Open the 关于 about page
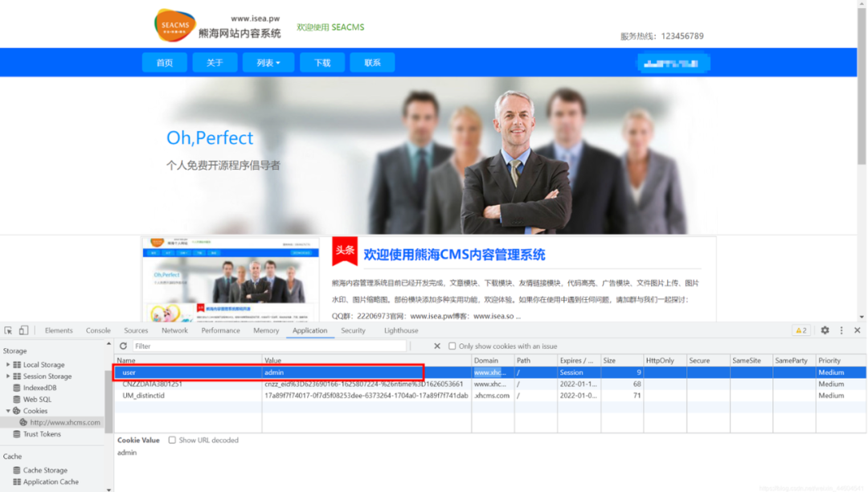The height and width of the screenshot is (492, 868). click(x=215, y=63)
